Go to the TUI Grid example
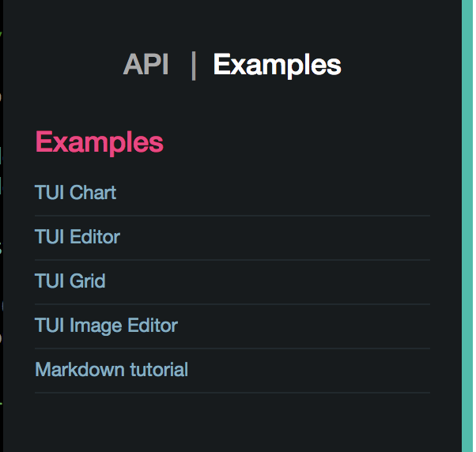 tap(70, 281)
